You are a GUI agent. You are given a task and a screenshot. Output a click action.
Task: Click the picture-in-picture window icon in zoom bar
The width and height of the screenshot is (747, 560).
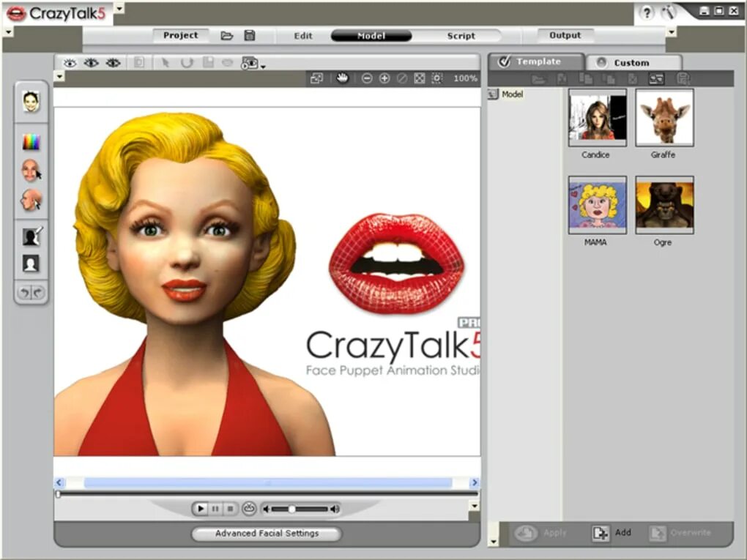[x=316, y=78]
